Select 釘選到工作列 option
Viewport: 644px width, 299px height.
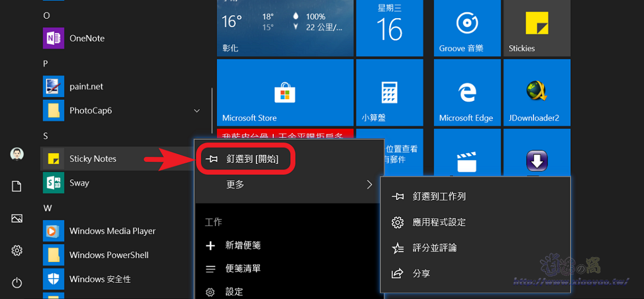pyautogui.click(x=475, y=196)
